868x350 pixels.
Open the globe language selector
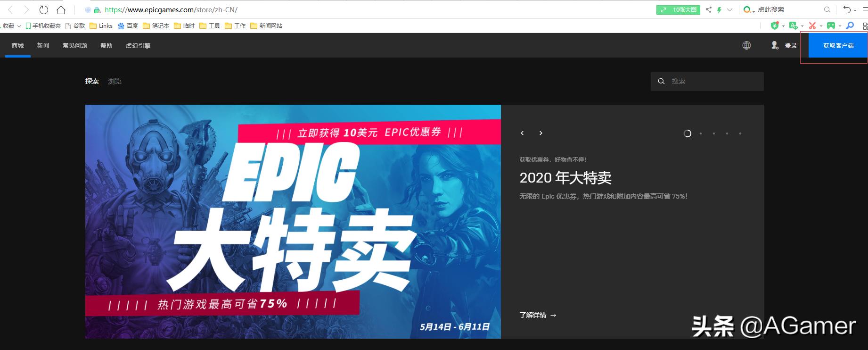click(746, 45)
